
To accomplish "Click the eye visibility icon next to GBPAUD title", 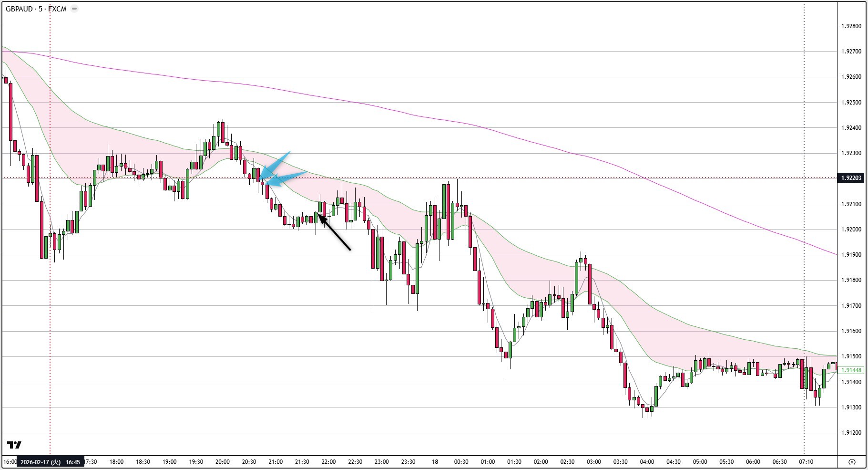I will (74, 8).
